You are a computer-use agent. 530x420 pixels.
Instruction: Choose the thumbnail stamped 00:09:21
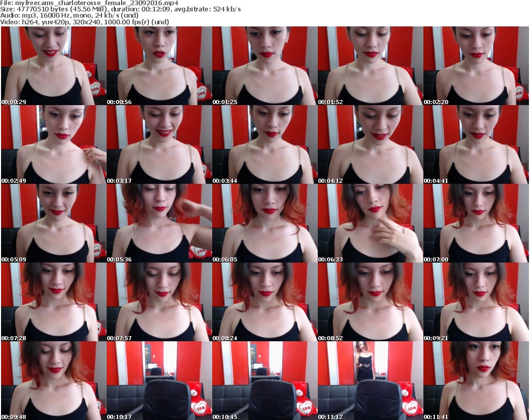point(476,302)
